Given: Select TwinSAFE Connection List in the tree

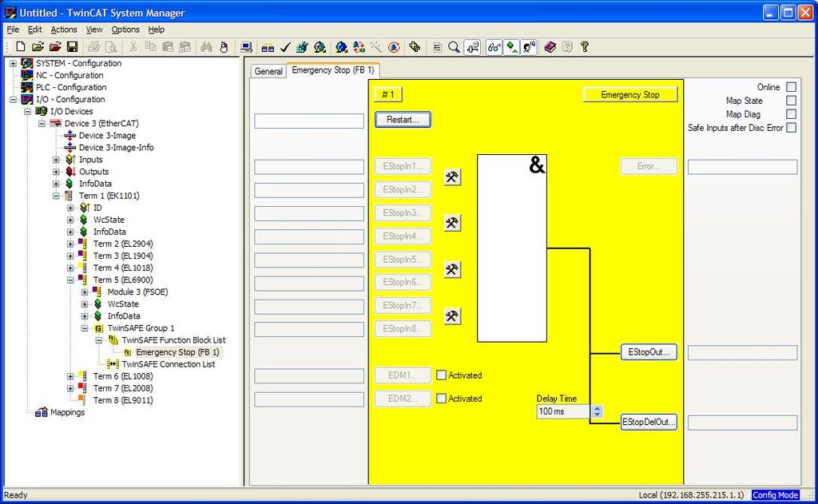Looking at the screenshot, I should click(x=168, y=364).
